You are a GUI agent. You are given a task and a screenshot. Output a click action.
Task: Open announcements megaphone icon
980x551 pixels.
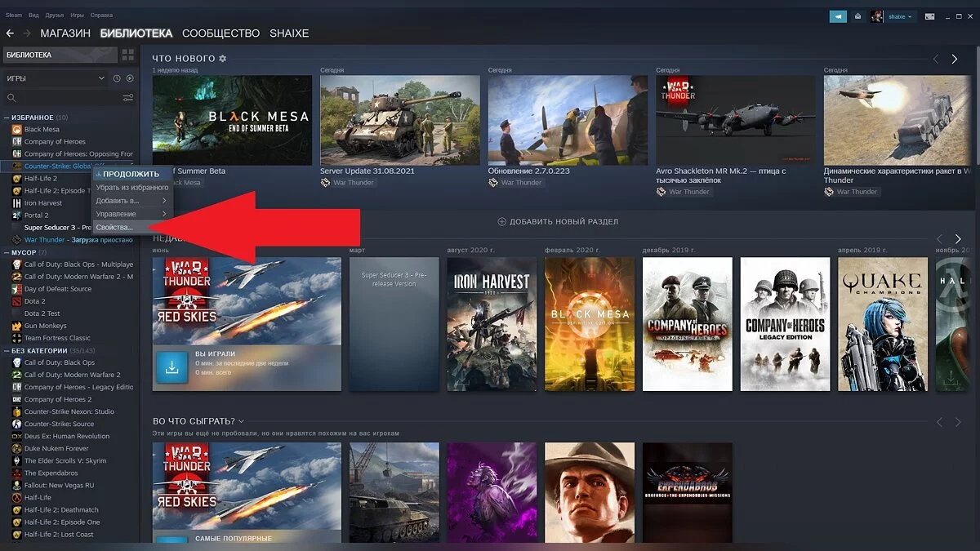pos(838,16)
